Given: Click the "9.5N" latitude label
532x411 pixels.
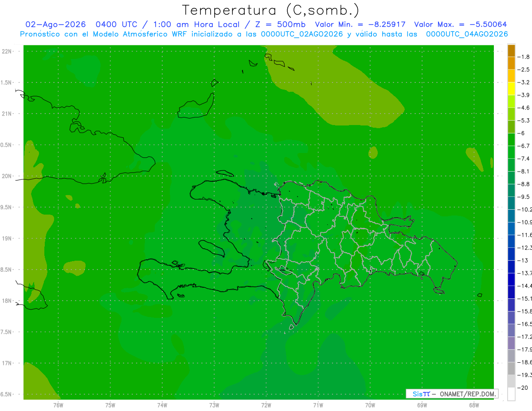Looking at the screenshot, I should [6, 207].
